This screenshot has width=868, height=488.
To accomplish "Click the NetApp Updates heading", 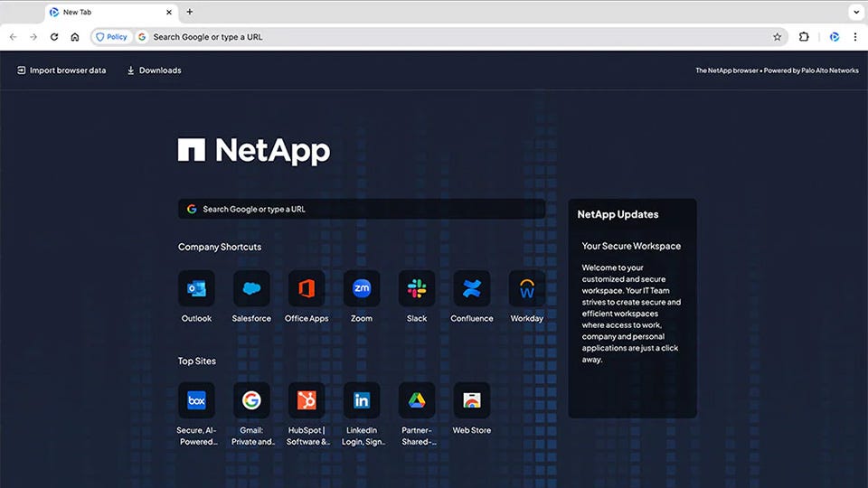I will 618,214.
